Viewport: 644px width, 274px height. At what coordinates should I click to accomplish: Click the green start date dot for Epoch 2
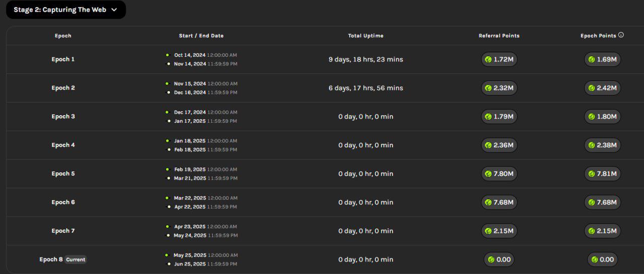[167, 83]
